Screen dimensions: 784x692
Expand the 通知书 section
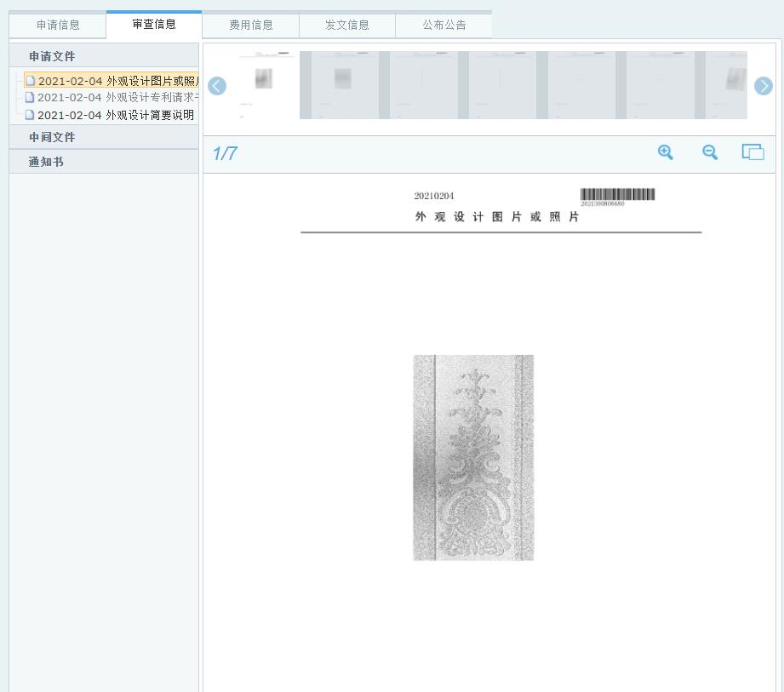pyautogui.click(x=46, y=162)
